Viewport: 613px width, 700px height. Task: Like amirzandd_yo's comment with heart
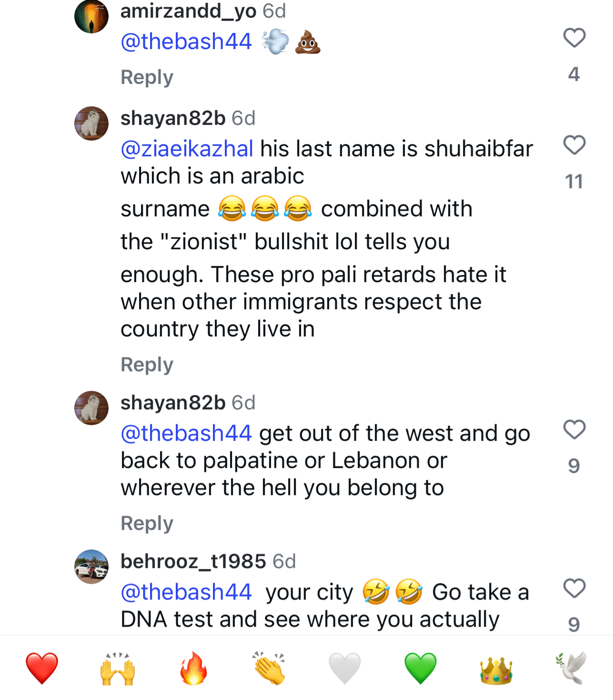tap(574, 38)
